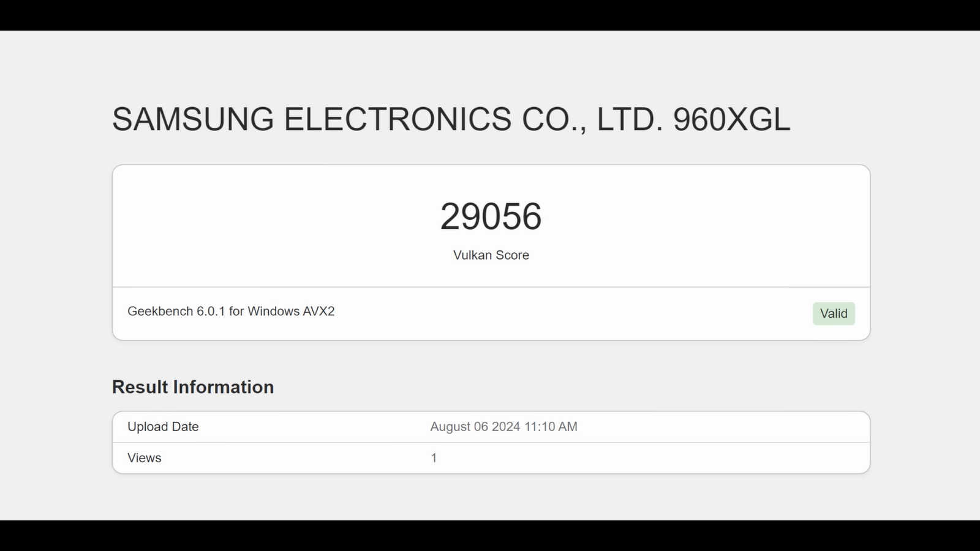Viewport: 980px width, 551px height.
Task: Click the 960XGL model name in heading
Action: [731, 119]
